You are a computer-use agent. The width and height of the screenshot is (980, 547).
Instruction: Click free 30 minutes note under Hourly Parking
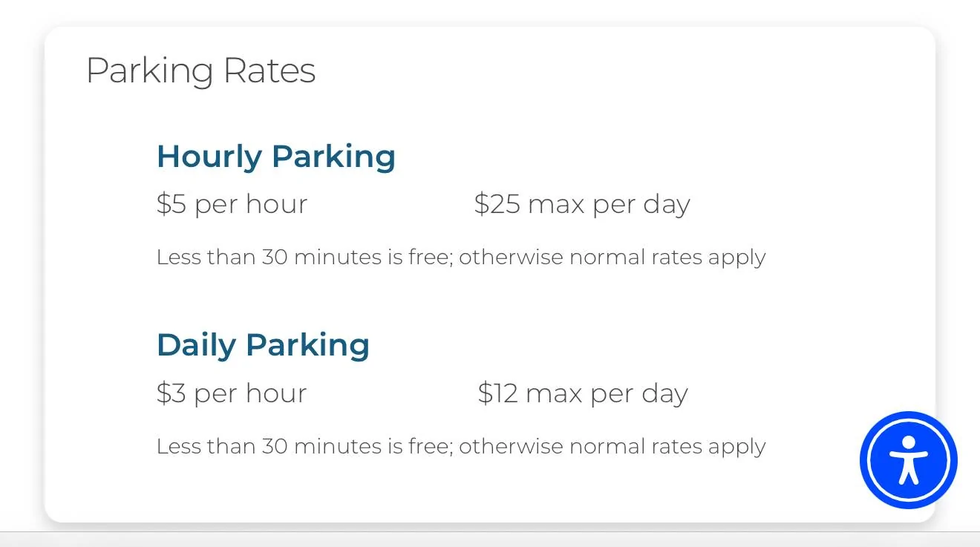[x=461, y=258]
